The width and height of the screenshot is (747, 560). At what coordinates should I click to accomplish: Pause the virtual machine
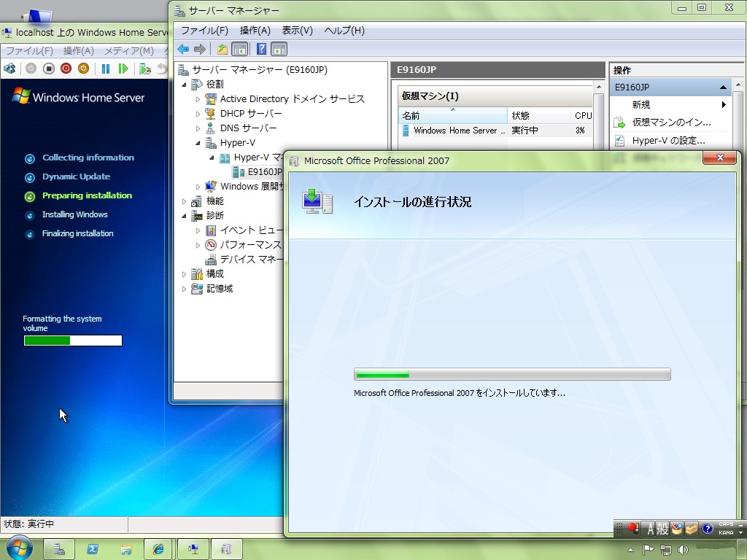(106, 69)
